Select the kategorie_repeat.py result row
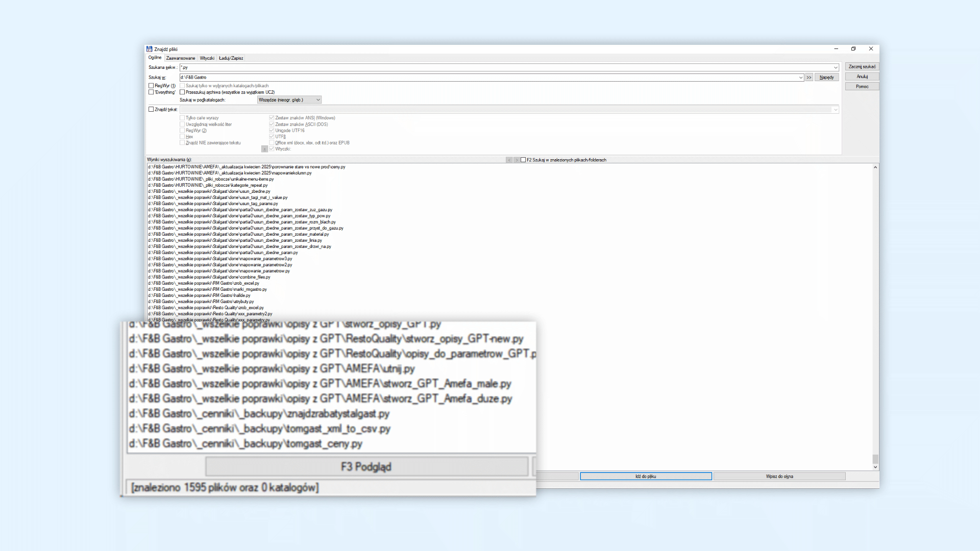This screenshot has width=980, height=551. (208, 185)
